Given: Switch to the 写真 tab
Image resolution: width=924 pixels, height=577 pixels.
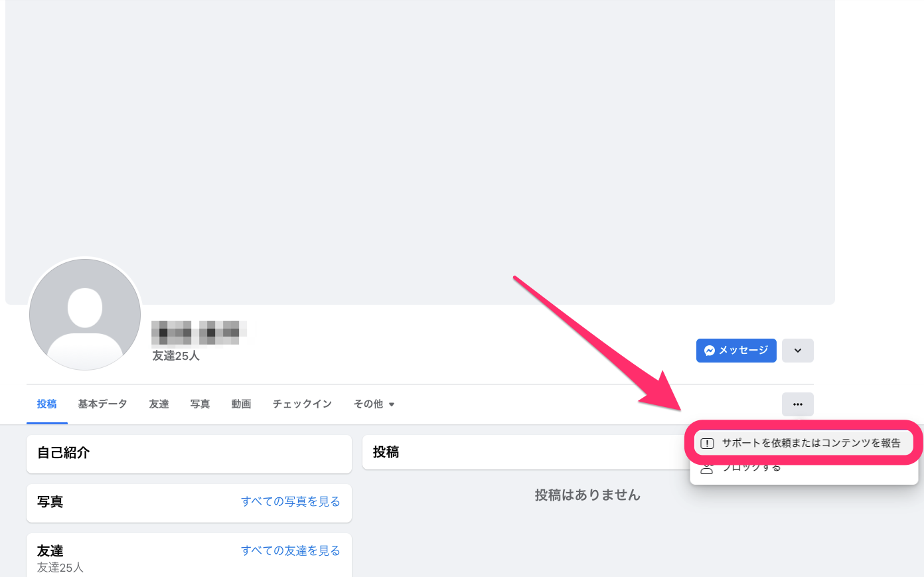Looking at the screenshot, I should coord(200,404).
